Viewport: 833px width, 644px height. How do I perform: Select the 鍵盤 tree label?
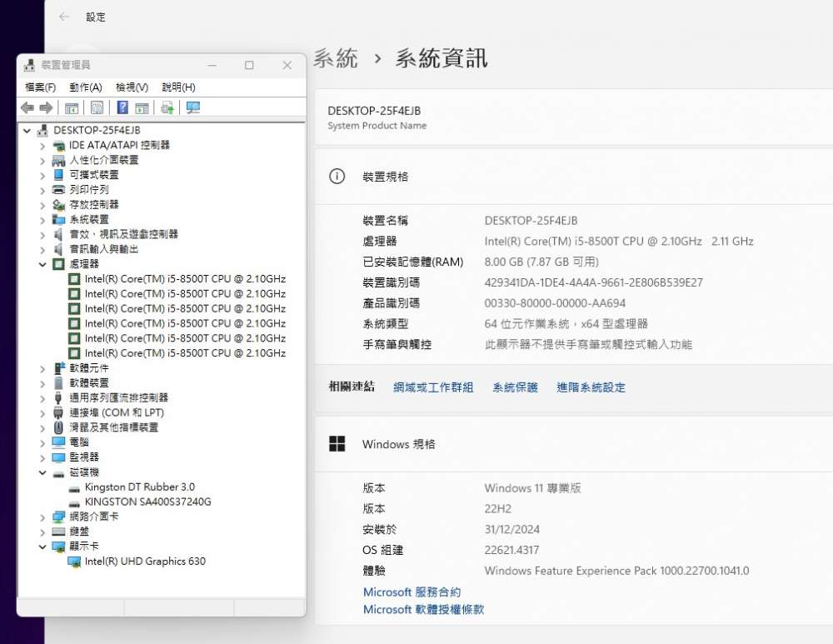[79, 532]
